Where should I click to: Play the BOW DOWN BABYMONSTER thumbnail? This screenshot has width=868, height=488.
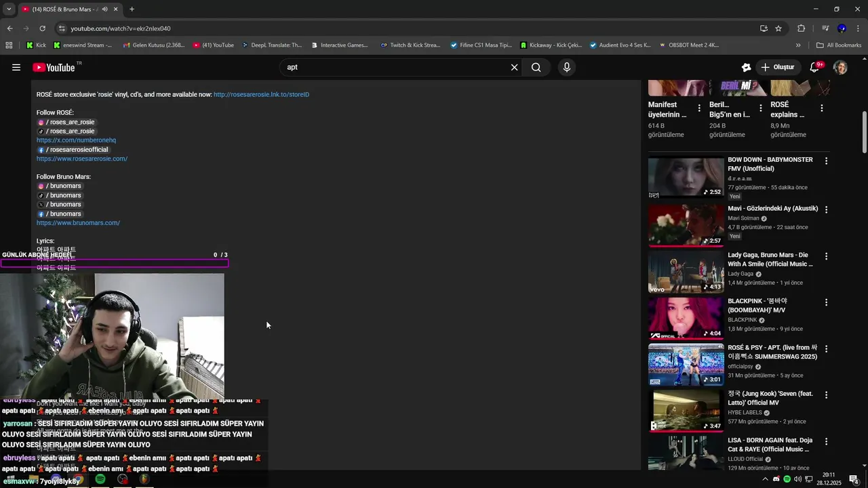686,178
